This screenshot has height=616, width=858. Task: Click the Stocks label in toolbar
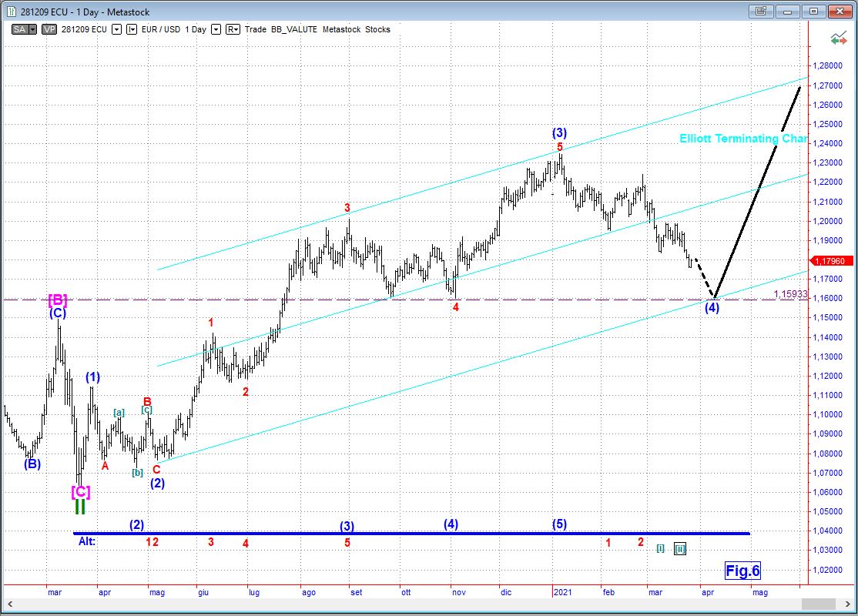[377, 29]
